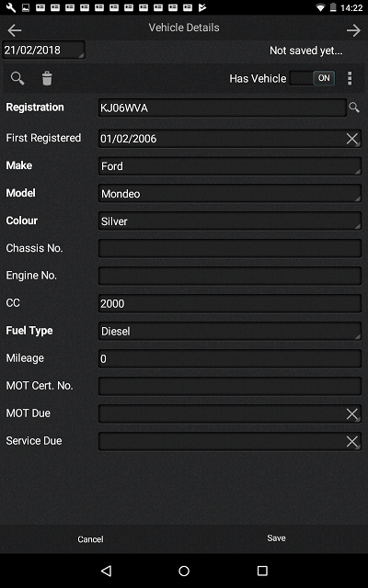Toggle the Has Vehicle switch
The image size is (368, 588).
313,78
